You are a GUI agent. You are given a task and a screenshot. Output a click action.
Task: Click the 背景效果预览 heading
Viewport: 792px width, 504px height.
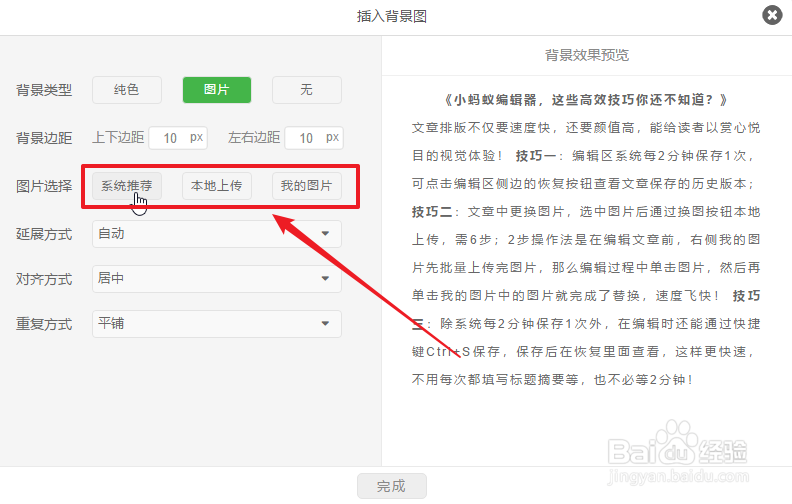[x=587, y=55]
